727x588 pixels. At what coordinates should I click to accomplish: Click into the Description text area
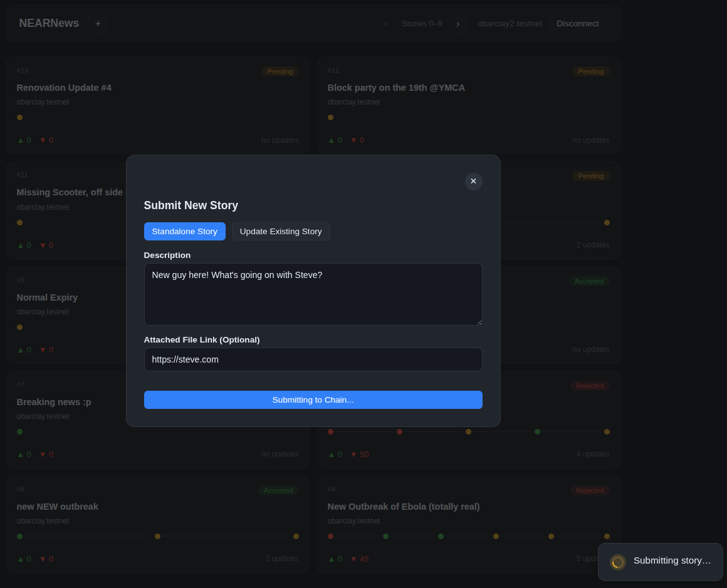[313, 294]
